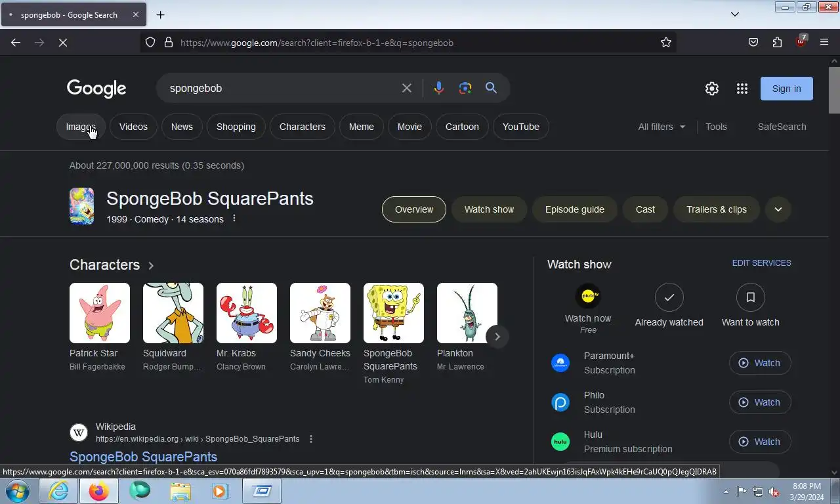Screen dimensions: 840x504
Task: Open the Trailers & clips tab
Action: click(717, 209)
